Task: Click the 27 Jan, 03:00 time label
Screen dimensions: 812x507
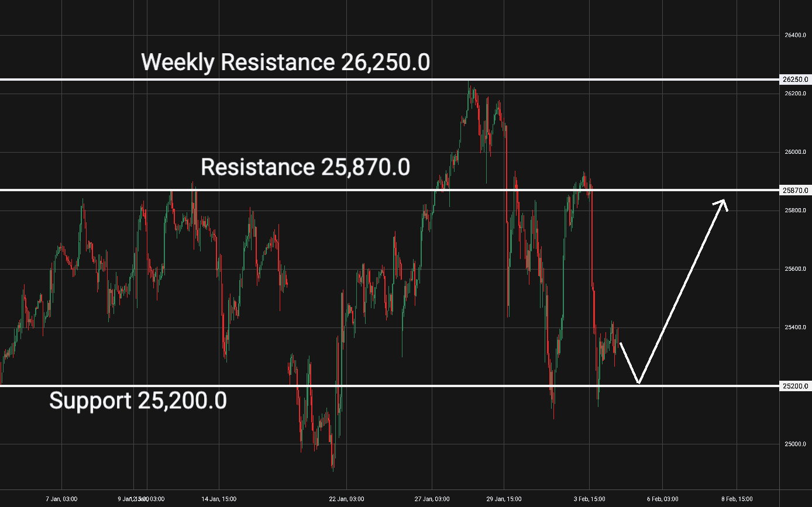Action: [x=432, y=499]
